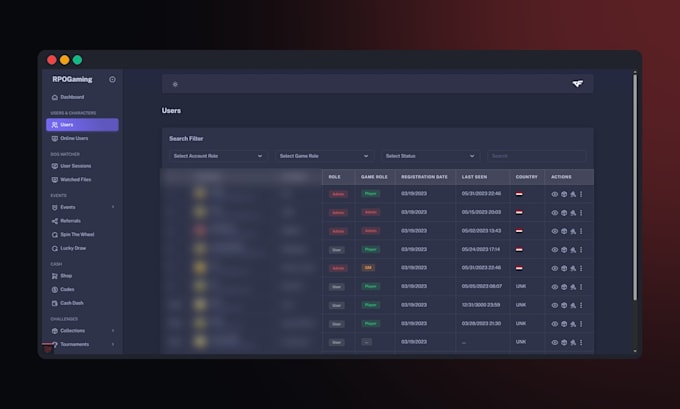
Task: Open more options for user last seen 05/02/2023 13:43
Action: [581, 232]
